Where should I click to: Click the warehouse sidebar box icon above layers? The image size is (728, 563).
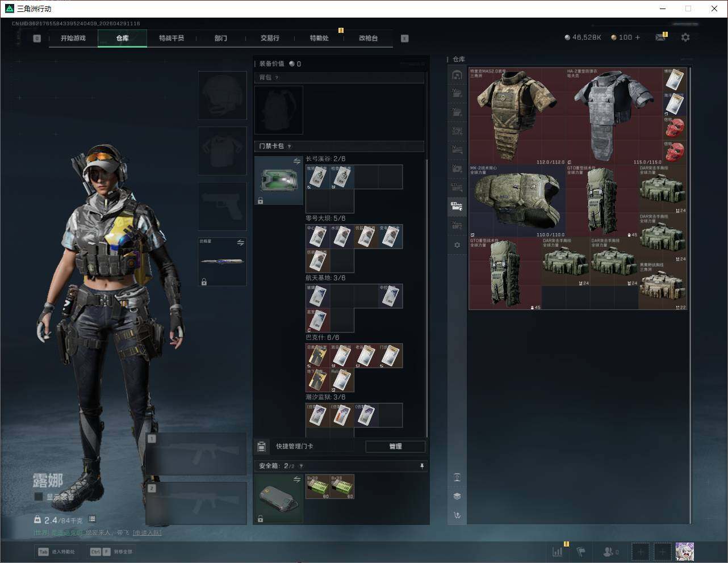point(457,477)
